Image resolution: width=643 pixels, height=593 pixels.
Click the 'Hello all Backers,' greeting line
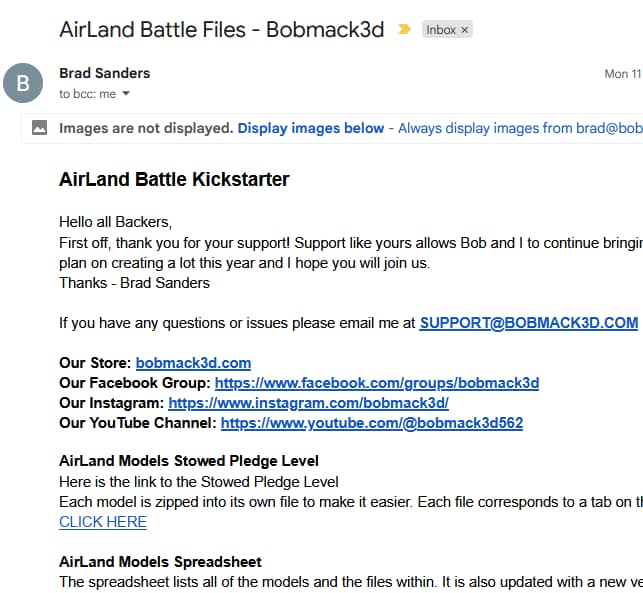click(x=116, y=222)
